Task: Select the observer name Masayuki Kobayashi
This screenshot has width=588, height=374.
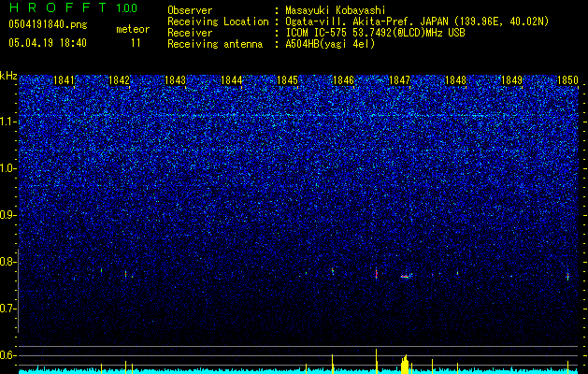Action: [x=336, y=10]
